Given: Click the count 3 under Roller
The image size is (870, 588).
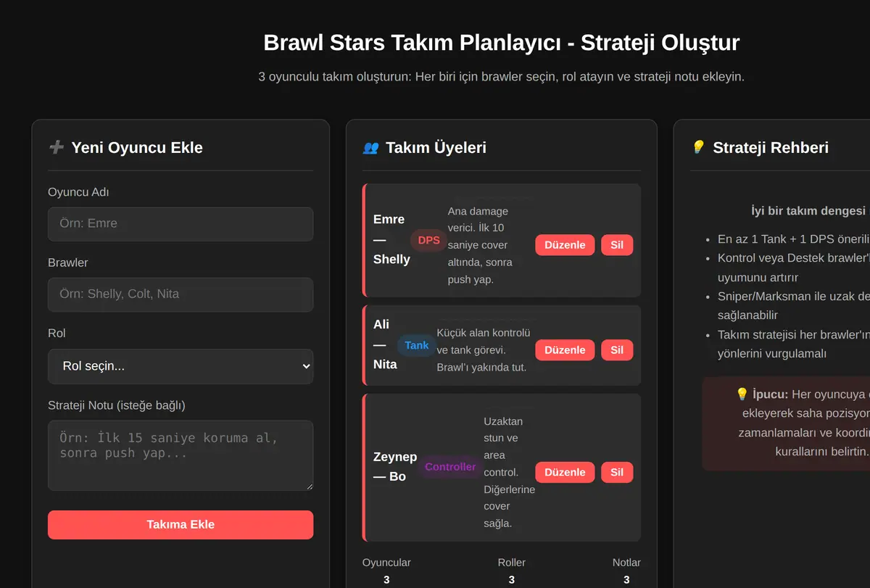Looking at the screenshot, I should pos(512,580).
